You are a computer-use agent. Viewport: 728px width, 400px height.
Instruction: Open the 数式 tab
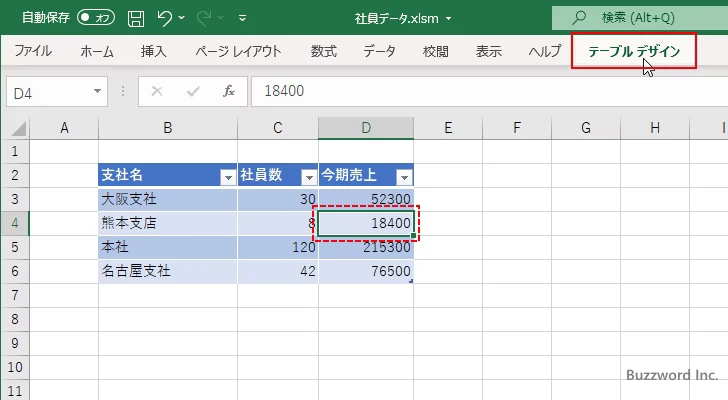tap(324, 51)
